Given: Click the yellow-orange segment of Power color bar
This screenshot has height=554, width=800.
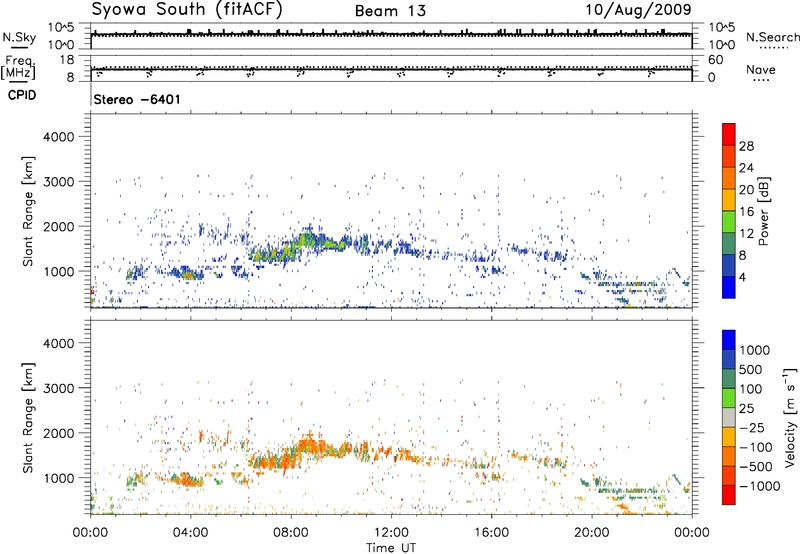Looking at the screenshot, I should [x=729, y=200].
